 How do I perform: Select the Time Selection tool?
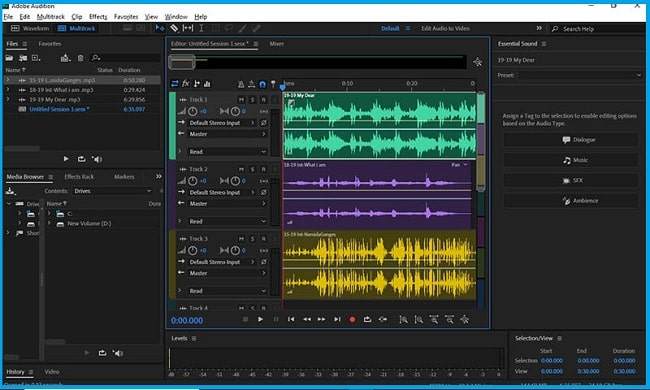point(201,28)
